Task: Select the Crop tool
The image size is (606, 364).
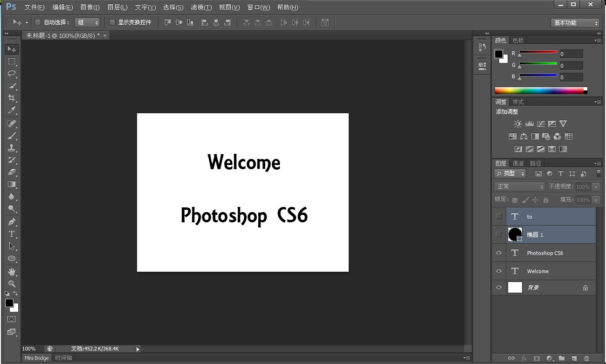Action: click(12, 98)
